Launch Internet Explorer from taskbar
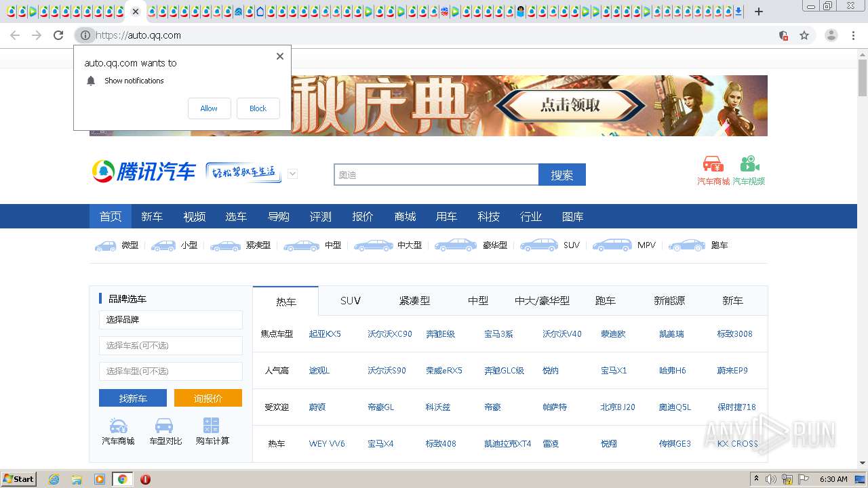Image resolution: width=868 pixels, height=488 pixels. pyautogui.click(x=54, y=479)
